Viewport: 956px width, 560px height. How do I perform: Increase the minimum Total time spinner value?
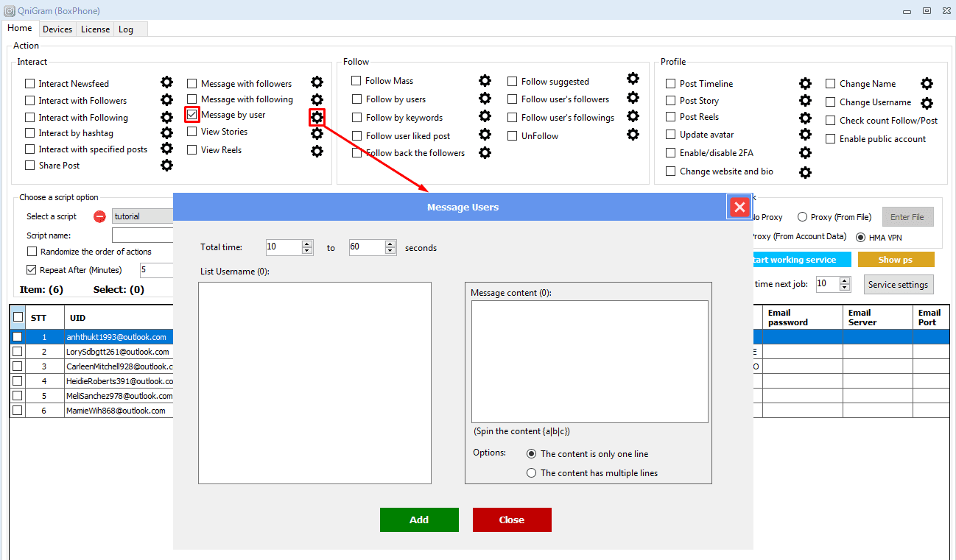coord(307,244)
